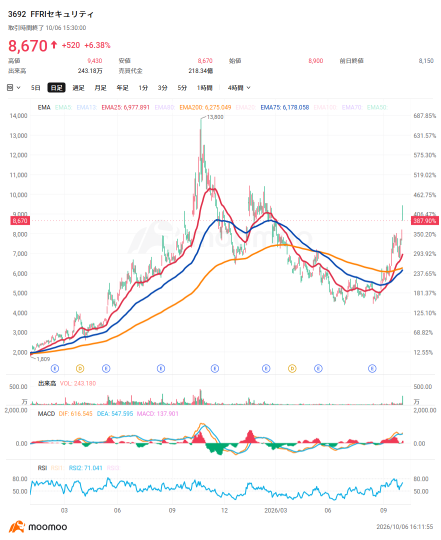This screenshot has height=540, width=441.
Task: Click the large 8,670 current price
Action: point(28,46)
